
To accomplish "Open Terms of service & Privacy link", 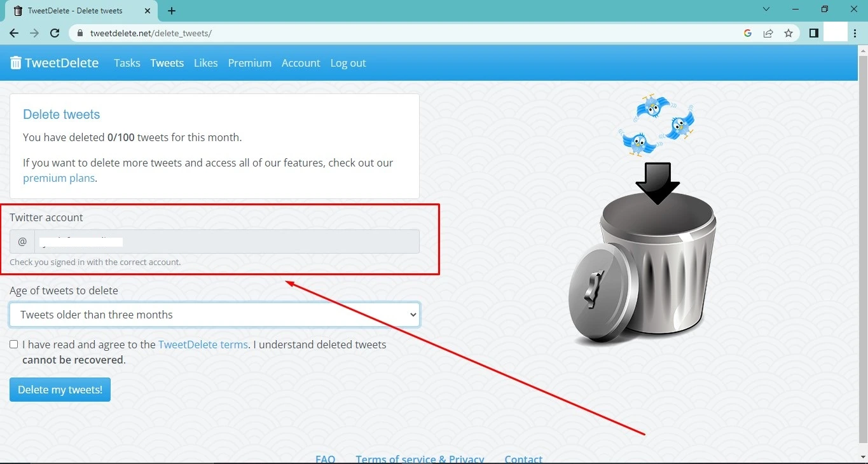I will (x=420, y=458).
